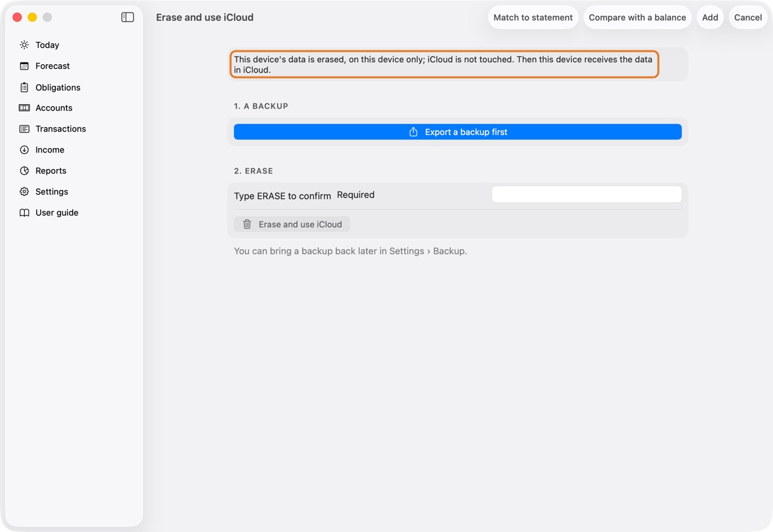773x532 pixels.
Task: Open the Obligations clipboard icon
Action: [x=24, y=87]
